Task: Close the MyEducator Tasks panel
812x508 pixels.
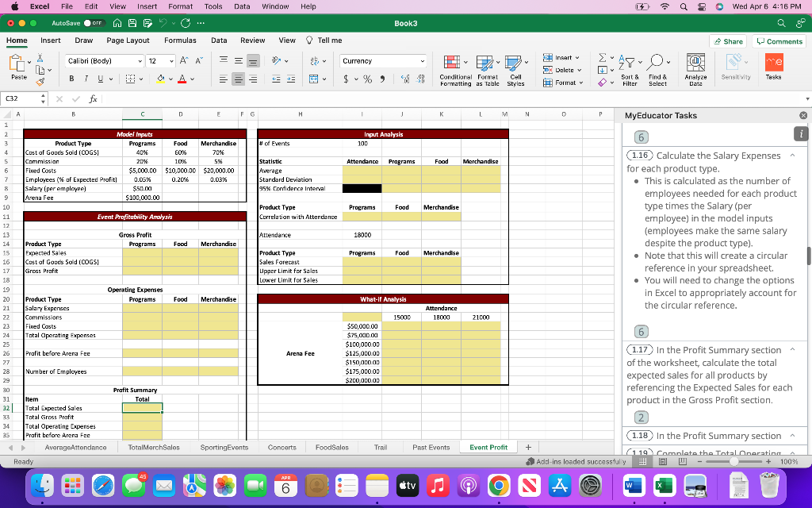Action: point(803,116)
